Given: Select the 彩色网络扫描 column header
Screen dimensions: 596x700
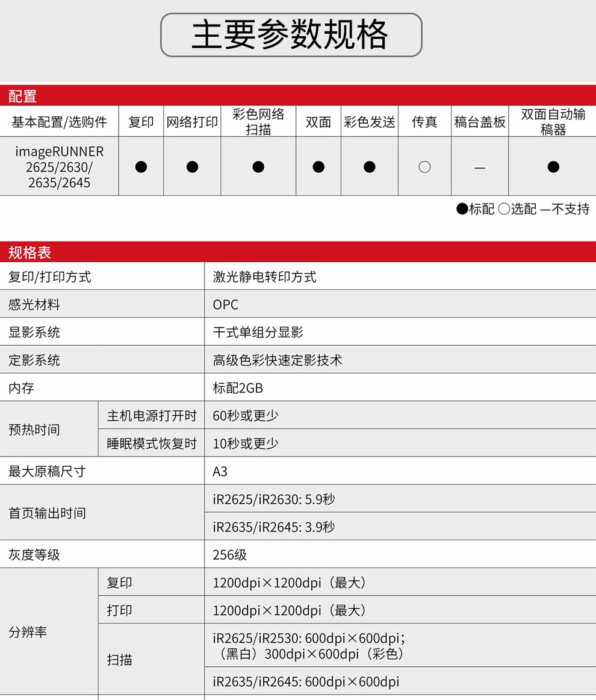Looking at the screenshot, I should coord(258,122).
